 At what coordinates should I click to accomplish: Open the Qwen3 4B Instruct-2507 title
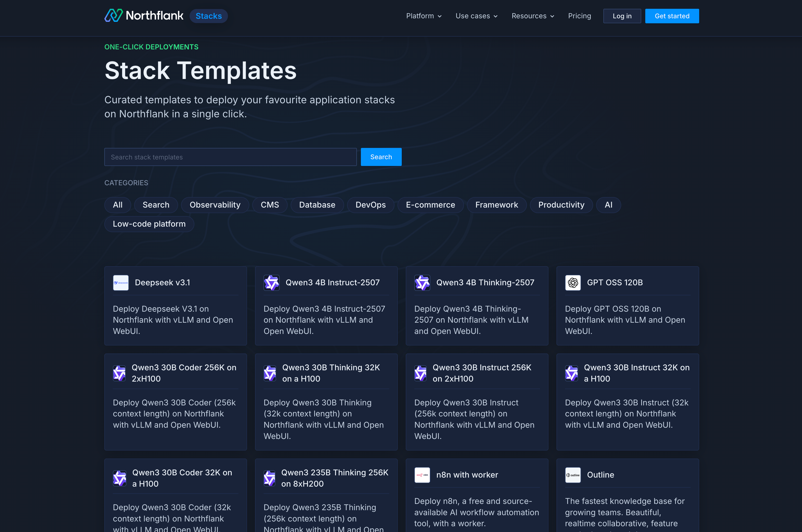[332, 283]
